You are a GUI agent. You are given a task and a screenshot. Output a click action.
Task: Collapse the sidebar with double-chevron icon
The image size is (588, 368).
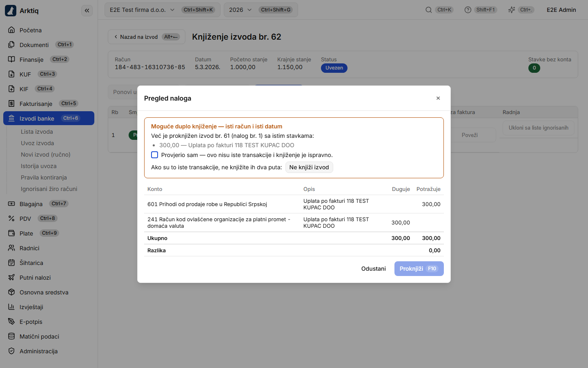[x=87, y=11]
